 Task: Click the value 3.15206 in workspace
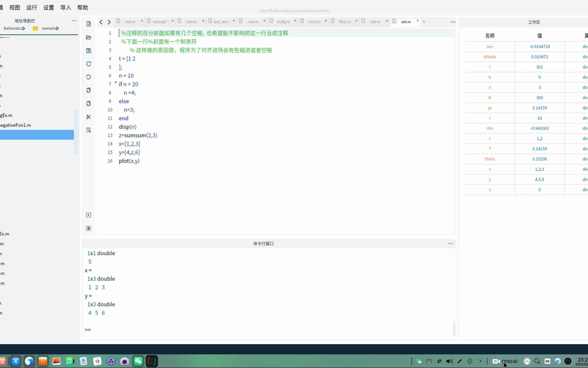(539, 159)
